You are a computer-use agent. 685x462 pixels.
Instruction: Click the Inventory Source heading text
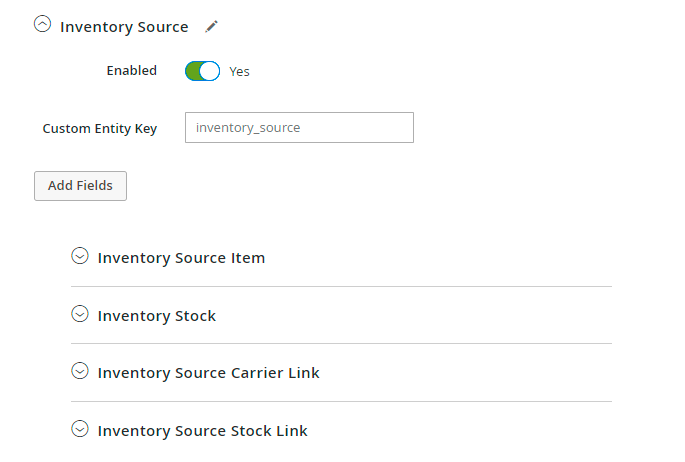coord(124,27)
